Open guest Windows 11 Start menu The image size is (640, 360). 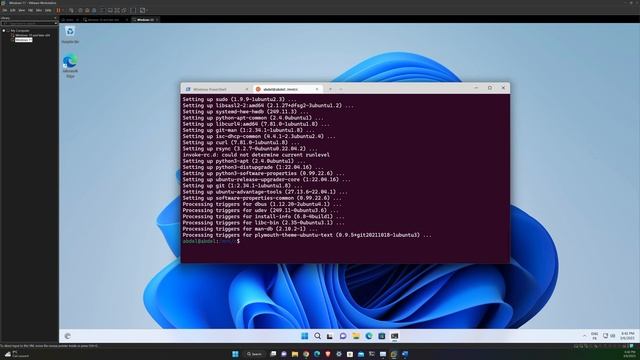[x=304, y=336]
